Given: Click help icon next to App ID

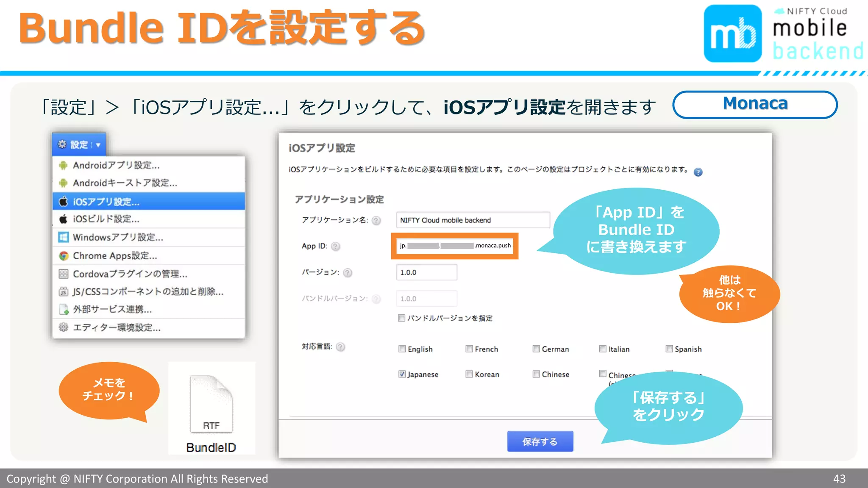Looking at the screenshot, I should pyautogui.click(x=335, y=246).
